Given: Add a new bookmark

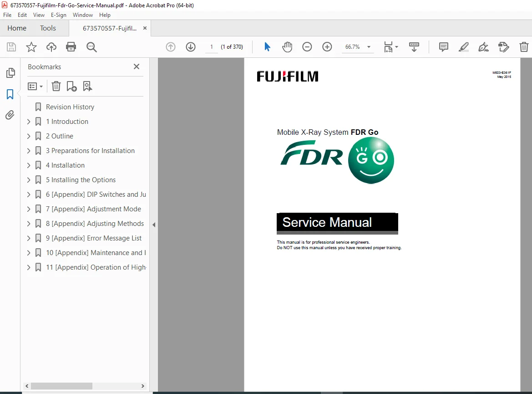Looking at the screenshot, I should pyautogui.click(x=71, y=86).
